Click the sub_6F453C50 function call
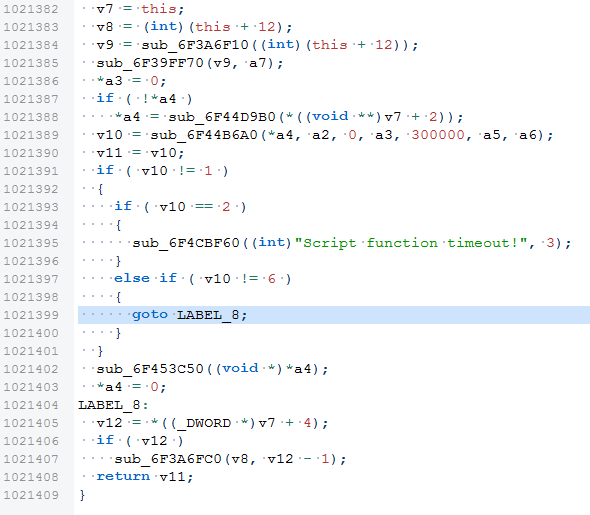Screen dimensions: 590x515 pyautogui.click(x=150, y=369)
